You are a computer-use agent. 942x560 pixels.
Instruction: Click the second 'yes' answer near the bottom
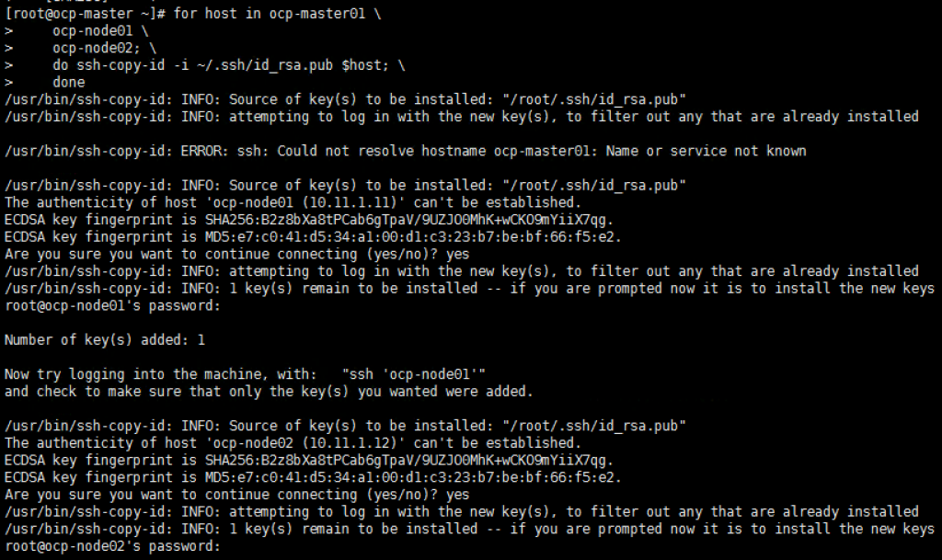[x=458, y=495]
